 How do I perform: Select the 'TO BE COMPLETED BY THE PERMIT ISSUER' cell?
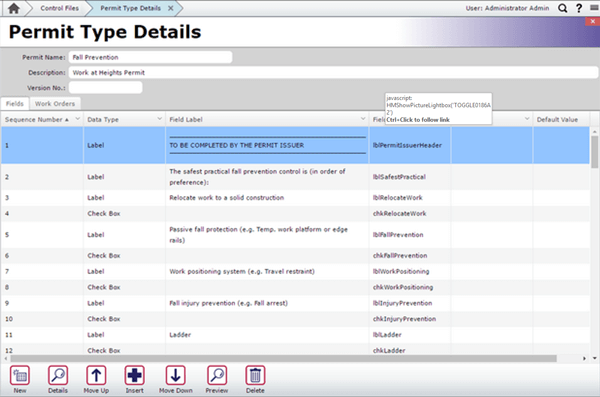coord(267,145)
